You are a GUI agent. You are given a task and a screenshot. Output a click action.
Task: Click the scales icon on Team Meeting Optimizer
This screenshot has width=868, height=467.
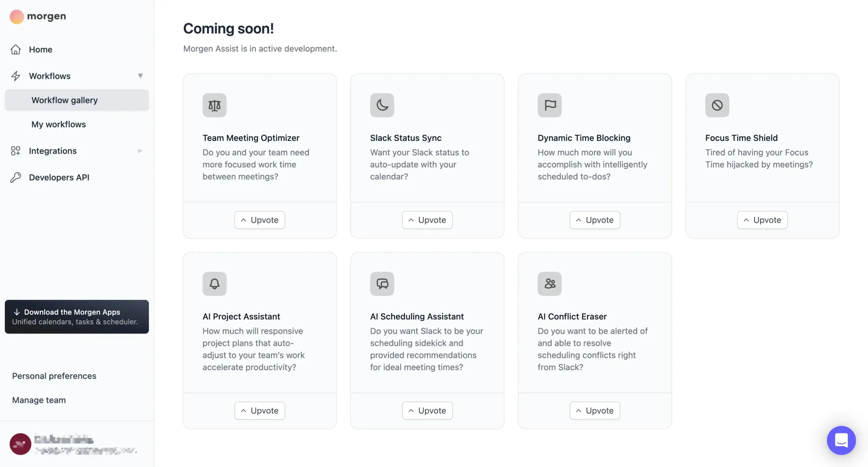(x=214, y=105)
